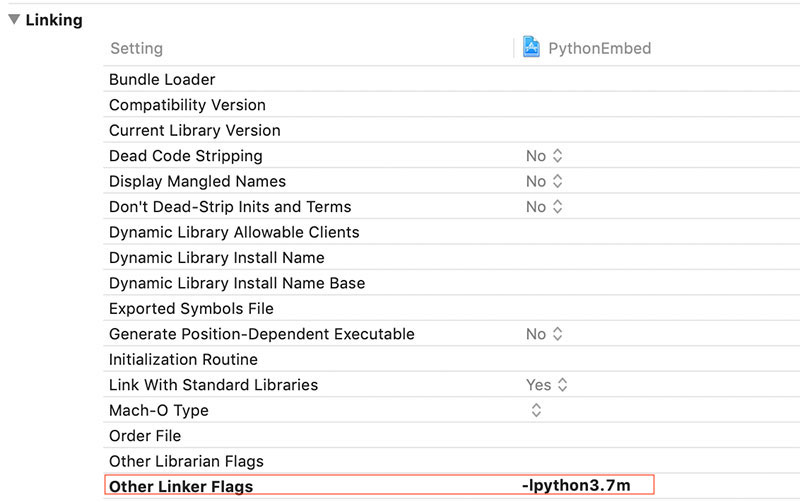Select the Order File setting

(145, 436)
